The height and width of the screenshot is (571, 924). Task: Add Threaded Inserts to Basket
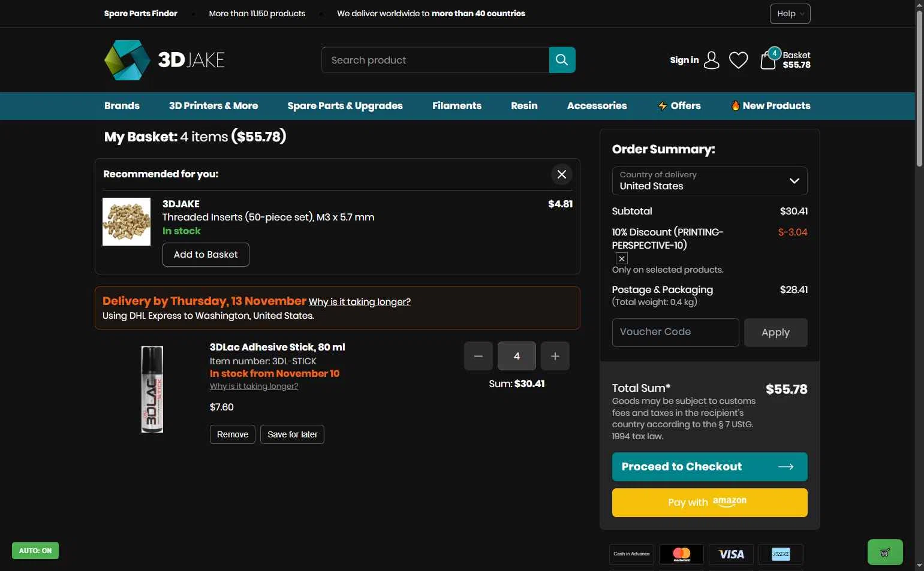click(x=206, y=255)
